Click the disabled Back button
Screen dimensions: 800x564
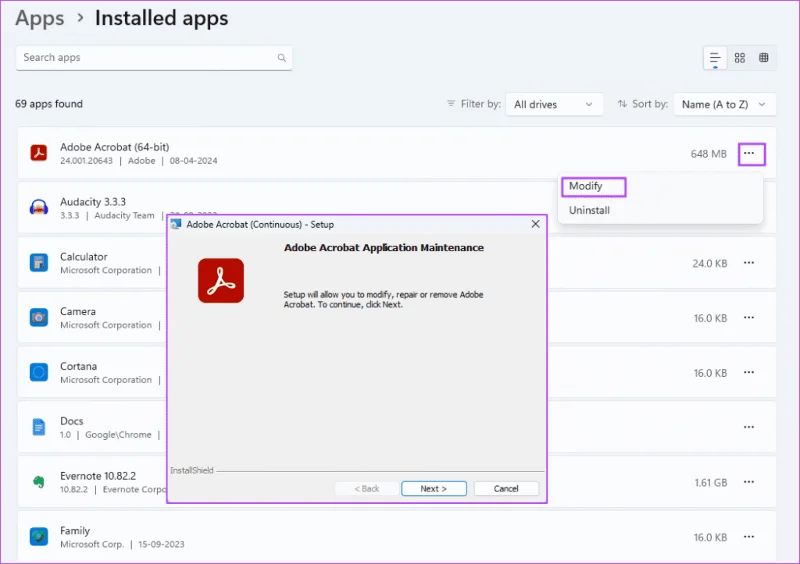(x=367, y=488)
